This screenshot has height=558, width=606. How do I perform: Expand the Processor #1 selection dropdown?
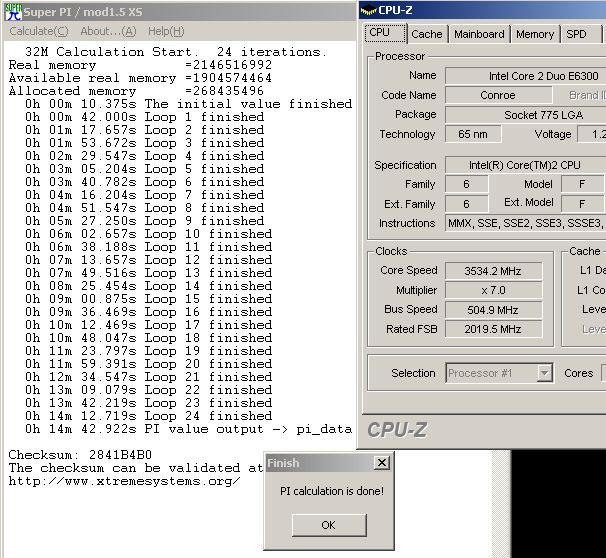544,373
